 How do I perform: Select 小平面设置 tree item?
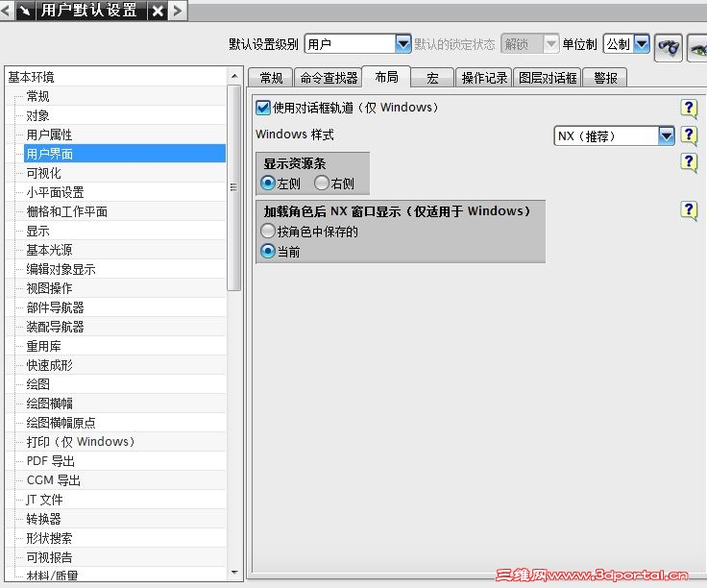point(56,192)
